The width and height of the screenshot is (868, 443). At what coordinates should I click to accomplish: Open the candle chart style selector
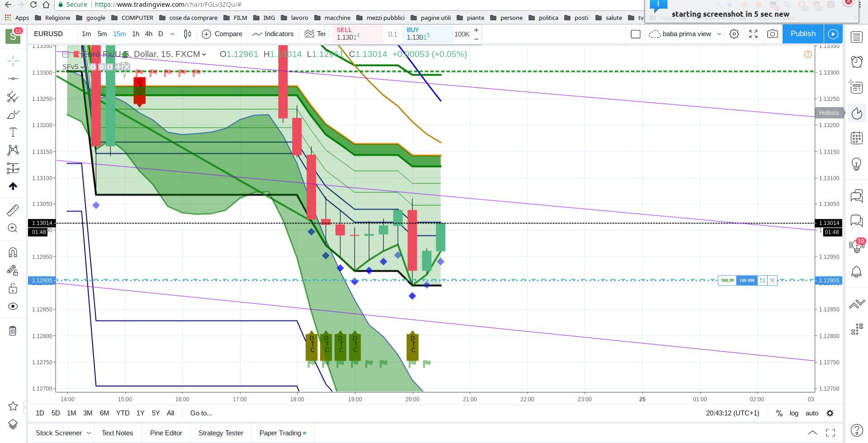(x=188, y=34)
